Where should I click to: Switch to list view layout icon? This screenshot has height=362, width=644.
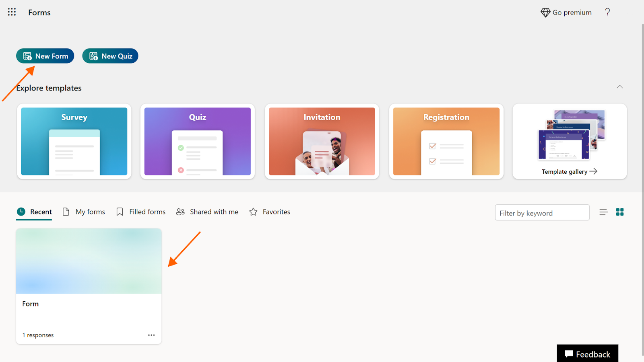tap(603, 212)
